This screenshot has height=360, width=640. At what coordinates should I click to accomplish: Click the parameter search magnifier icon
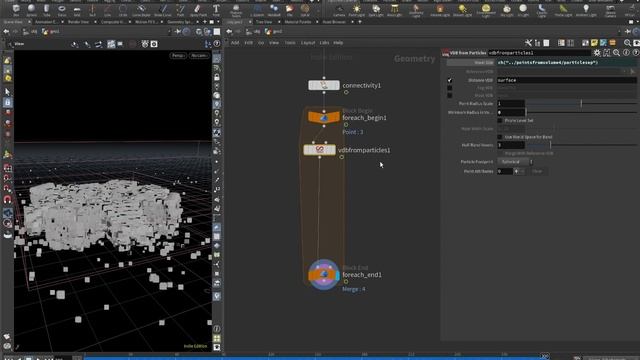tap(616, 53)
